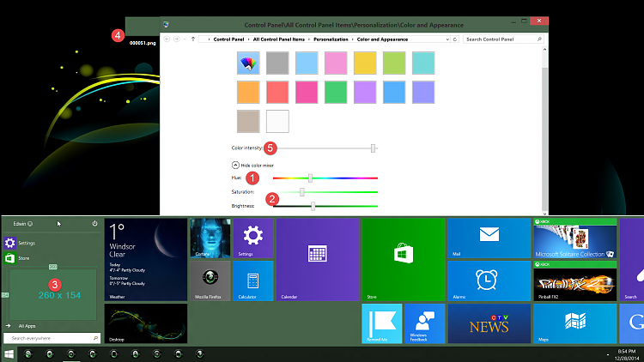Open the Edwin user account menu
This screenshot has width=644, height=362.
[x=22, y=224]
